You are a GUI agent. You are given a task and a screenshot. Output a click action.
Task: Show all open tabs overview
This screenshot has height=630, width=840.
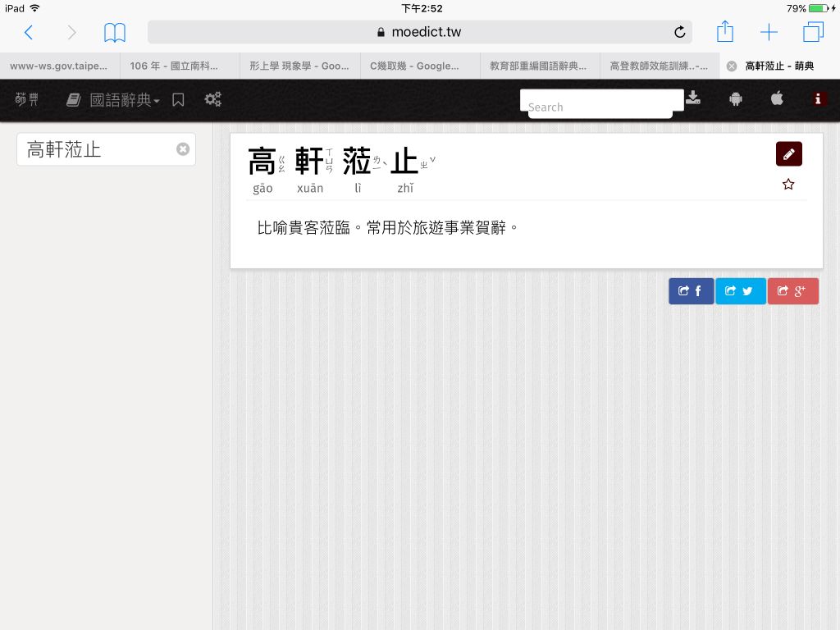click(813, 33)
